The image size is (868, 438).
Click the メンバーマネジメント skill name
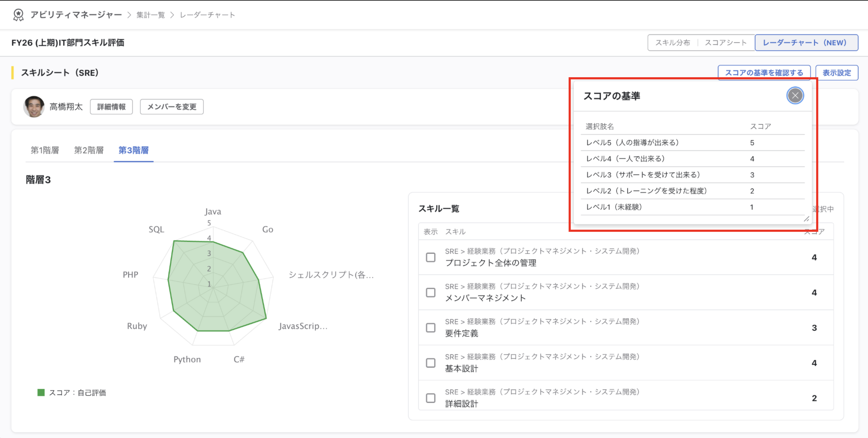tap(485, 298)
